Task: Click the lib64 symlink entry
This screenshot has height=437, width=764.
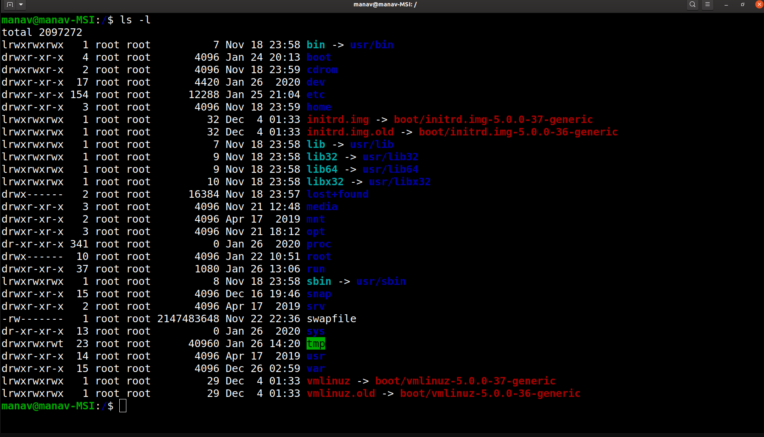Action: tap(322, 169)
